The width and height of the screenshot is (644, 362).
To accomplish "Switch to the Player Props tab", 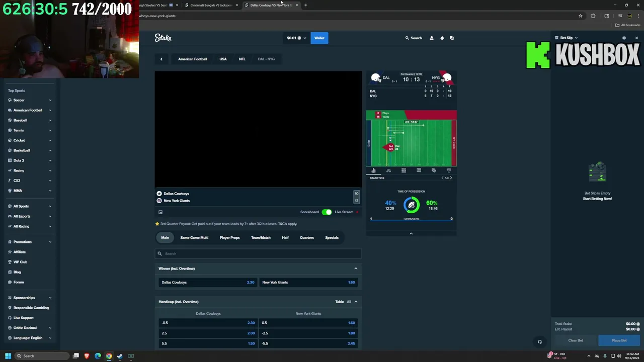I will pos(229,238).
